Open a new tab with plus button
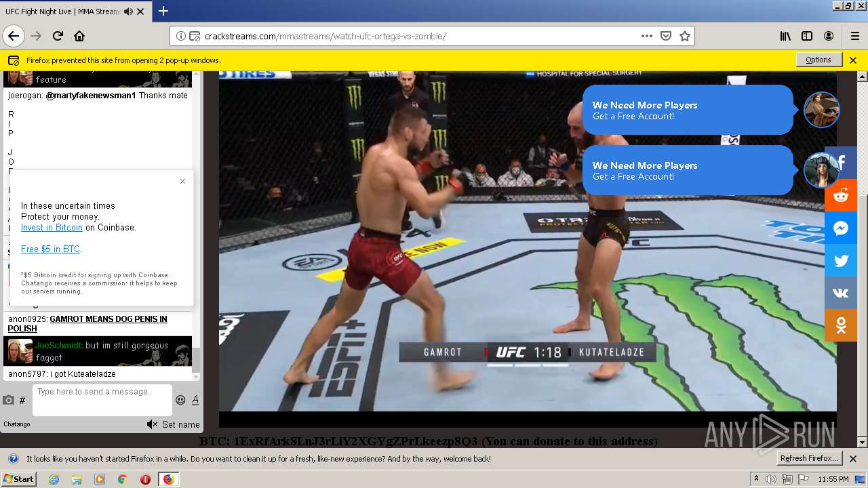The image size is (868, 488). pos(163,11)
